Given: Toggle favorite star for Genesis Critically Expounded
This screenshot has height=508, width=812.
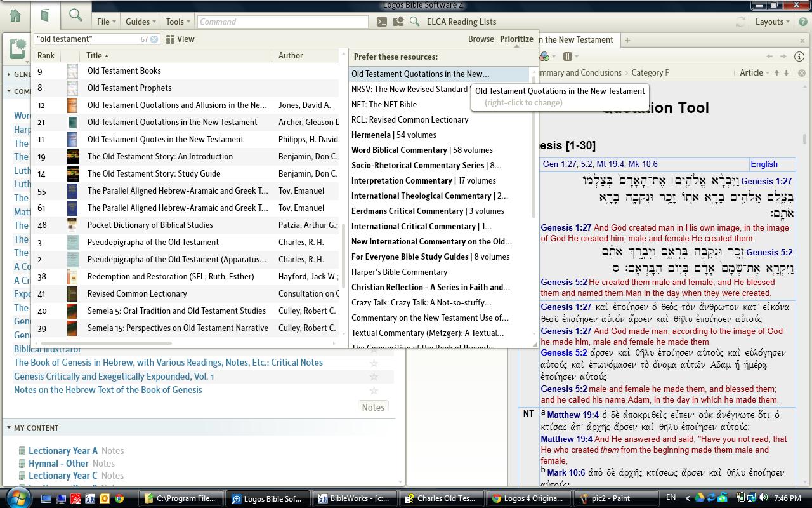Looking at the screenshot, I should pyautogui.click(x=374, y=377).
